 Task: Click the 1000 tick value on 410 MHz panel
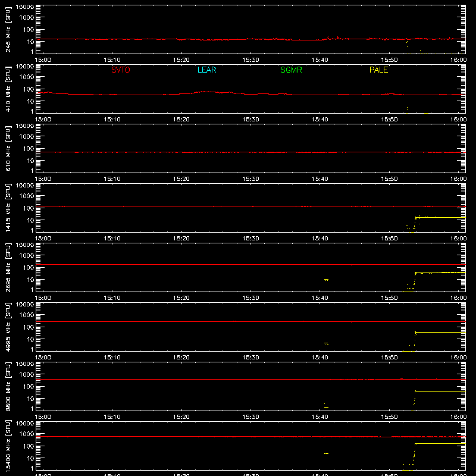[27, 77]
